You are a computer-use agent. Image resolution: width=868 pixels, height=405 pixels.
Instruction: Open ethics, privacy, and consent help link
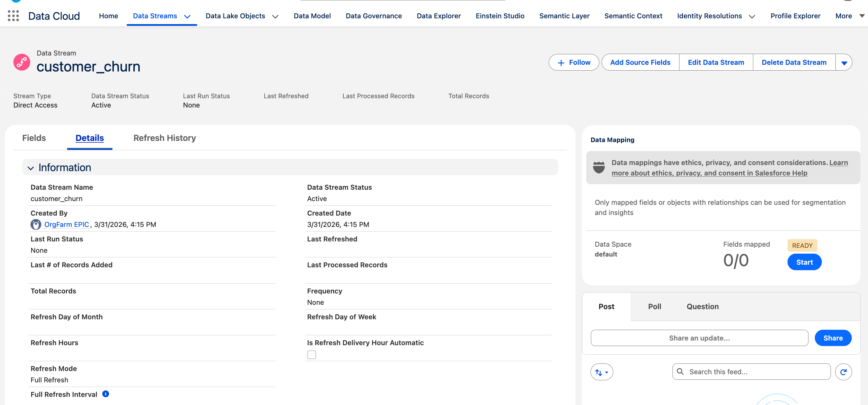coord(729,168)
